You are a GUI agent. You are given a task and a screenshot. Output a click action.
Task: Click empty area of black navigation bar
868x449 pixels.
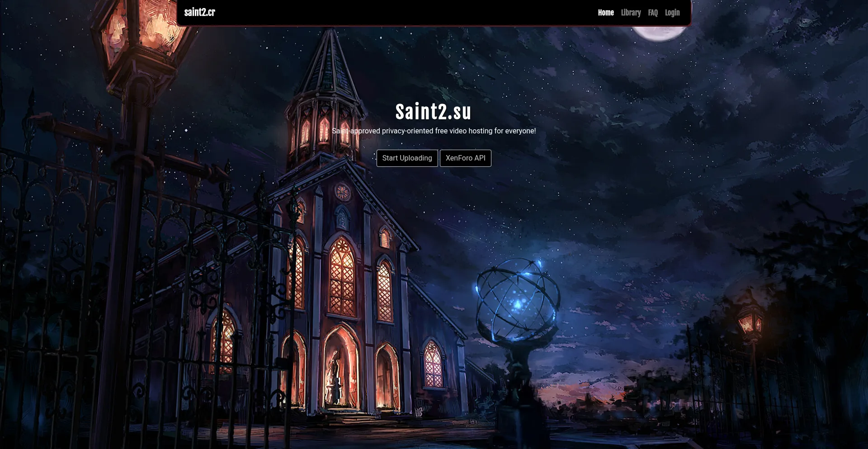tap(407, 13)
